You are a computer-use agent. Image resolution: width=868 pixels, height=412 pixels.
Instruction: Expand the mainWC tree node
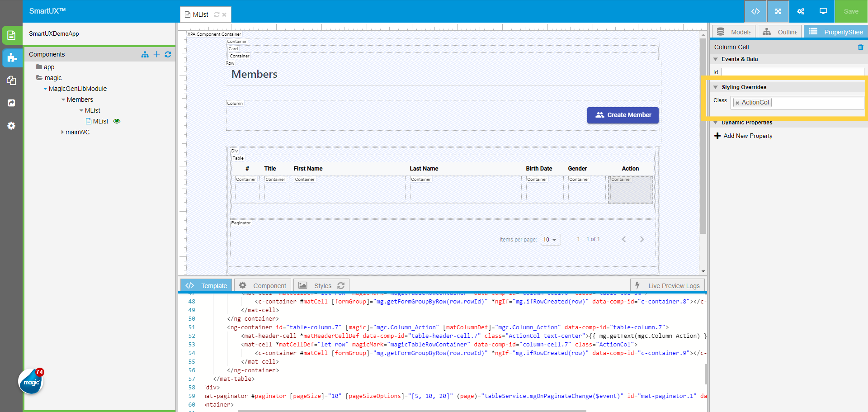(x=62, y=132)
